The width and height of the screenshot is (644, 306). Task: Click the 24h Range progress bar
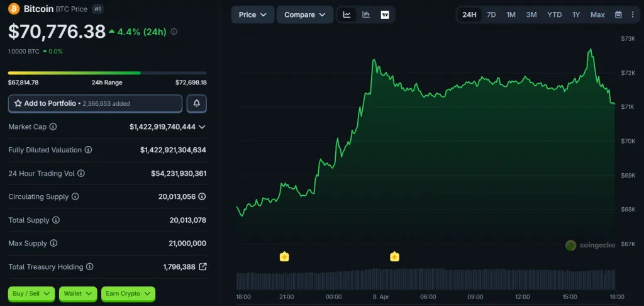pyautogui.click(x=107, y=73)
